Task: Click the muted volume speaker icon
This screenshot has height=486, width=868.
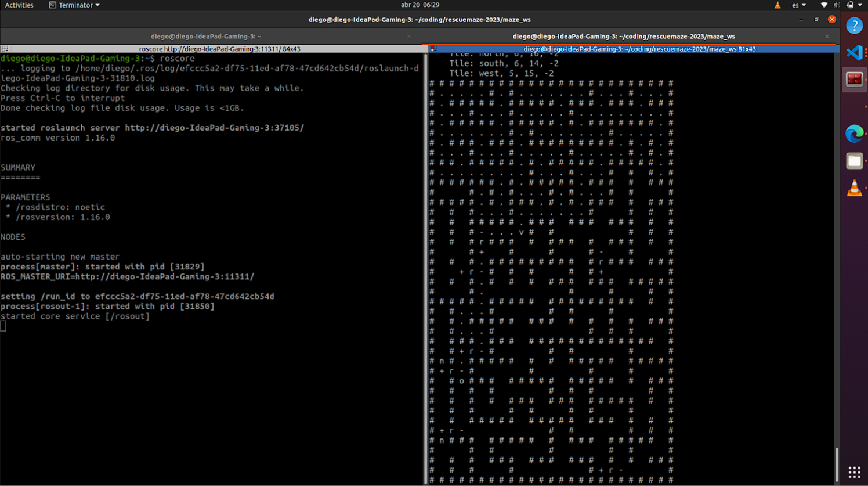Action: [837, 5]
